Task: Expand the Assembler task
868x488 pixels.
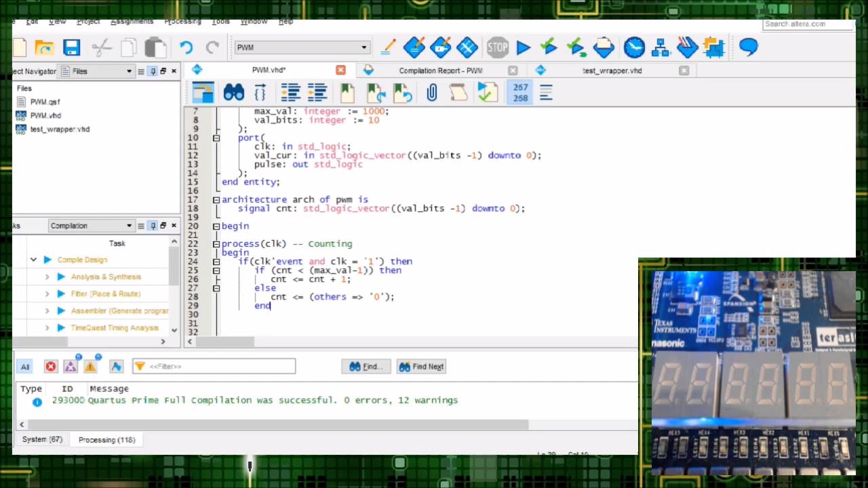Action: [x=47, y=310]
